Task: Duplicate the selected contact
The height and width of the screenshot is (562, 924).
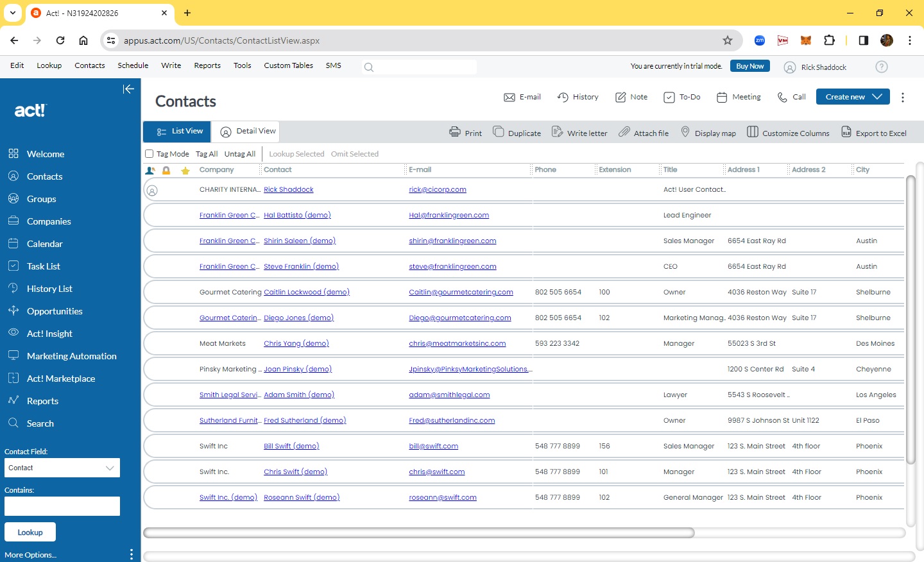Action: click(x=517, y=132)
